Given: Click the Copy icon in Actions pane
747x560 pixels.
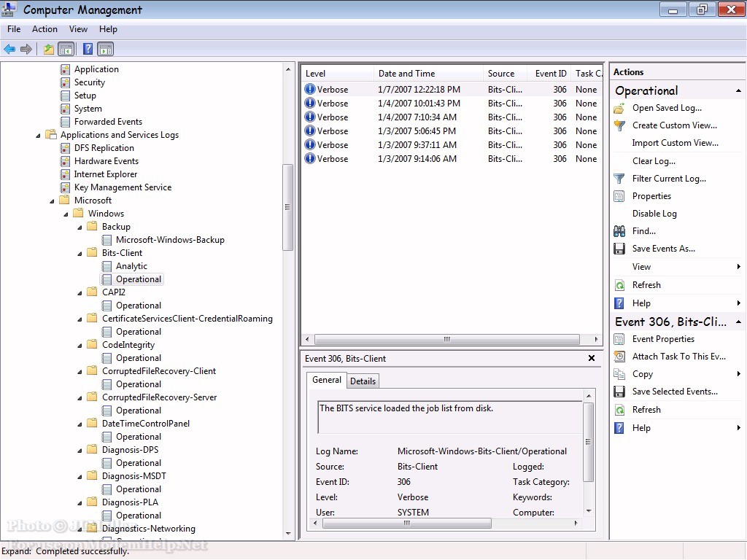Looking at the screenshot, I should point(619,374).
